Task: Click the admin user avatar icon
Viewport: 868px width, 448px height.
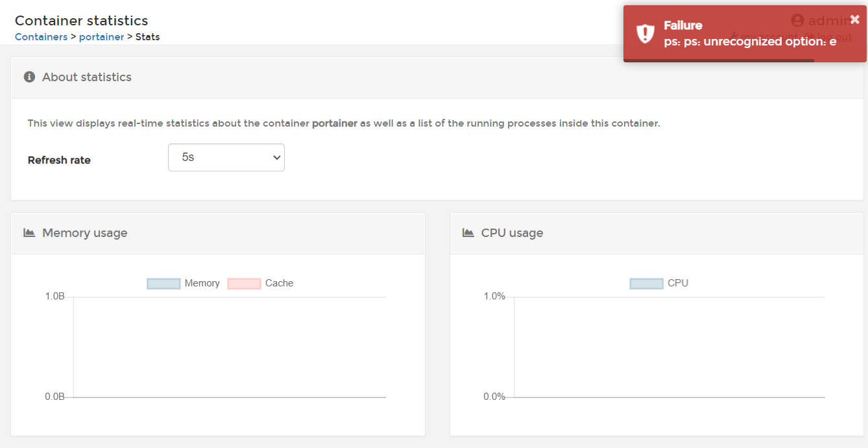Action: [x=797, y=20]
